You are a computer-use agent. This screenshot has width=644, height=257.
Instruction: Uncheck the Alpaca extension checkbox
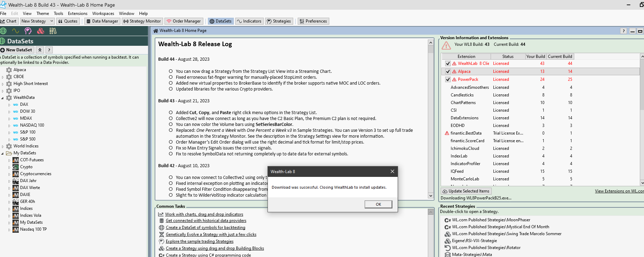click(x=448, y=71)
